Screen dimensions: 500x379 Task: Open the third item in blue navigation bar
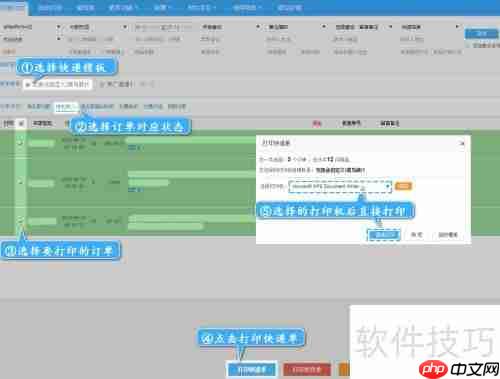click(85, 8)
